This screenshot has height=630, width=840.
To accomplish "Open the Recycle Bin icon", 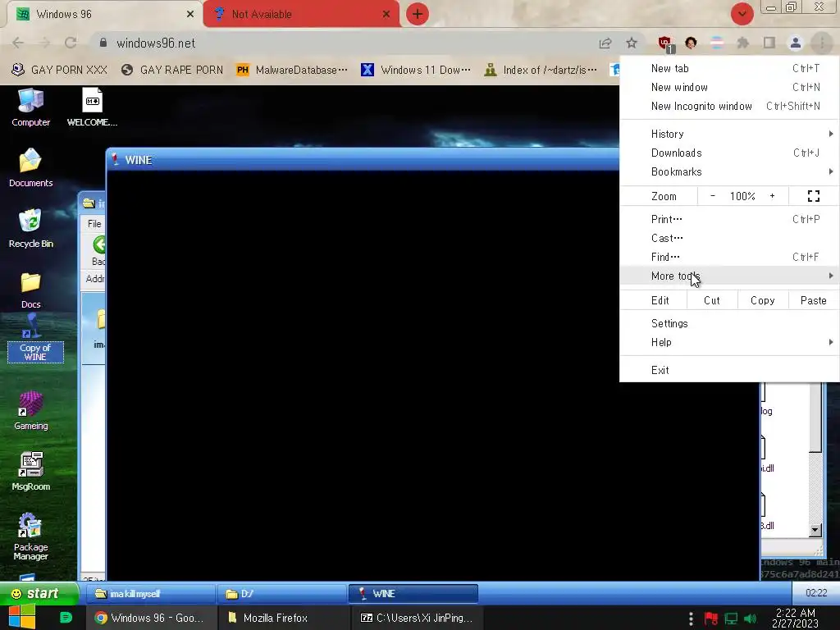I will point(30,228).
